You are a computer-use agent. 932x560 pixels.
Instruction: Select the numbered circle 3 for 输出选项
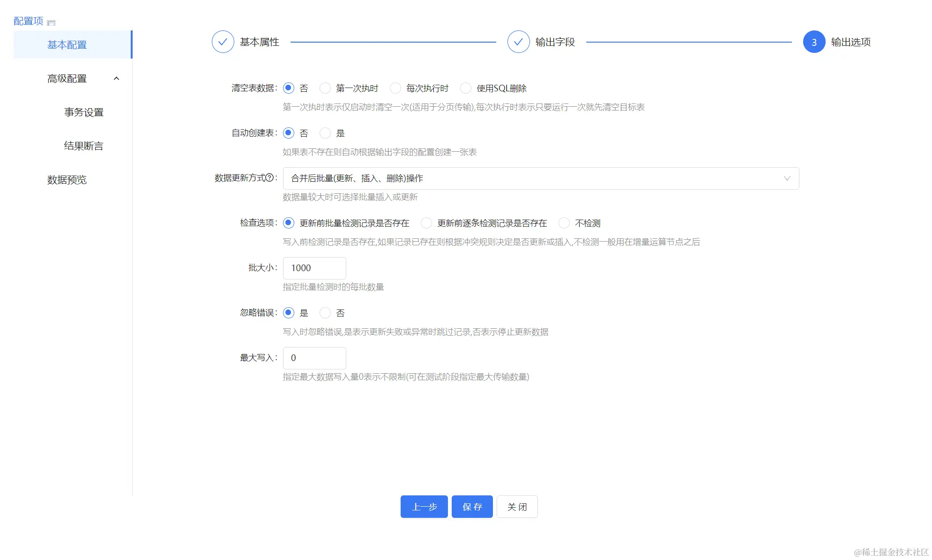814,42
